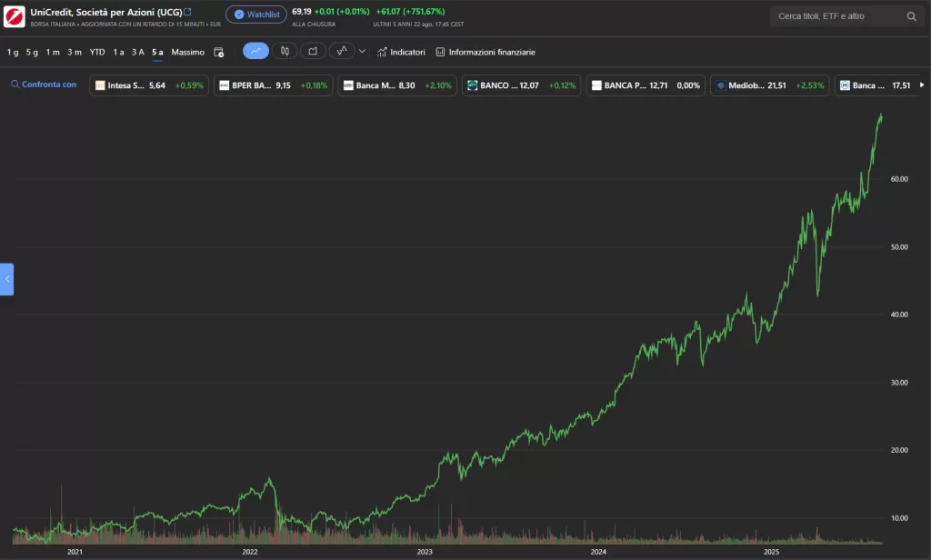Open Informazioni finanziarie
The width and height of the screenshot is (931, 560).
pyautogui.click(x=486, y=52)
